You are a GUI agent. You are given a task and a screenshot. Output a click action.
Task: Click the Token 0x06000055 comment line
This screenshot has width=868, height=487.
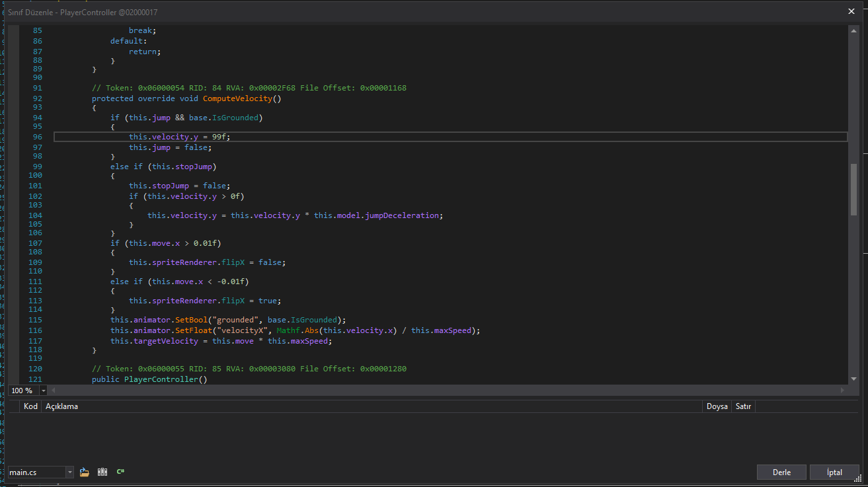pyautogui.click(x=249, y=369)
